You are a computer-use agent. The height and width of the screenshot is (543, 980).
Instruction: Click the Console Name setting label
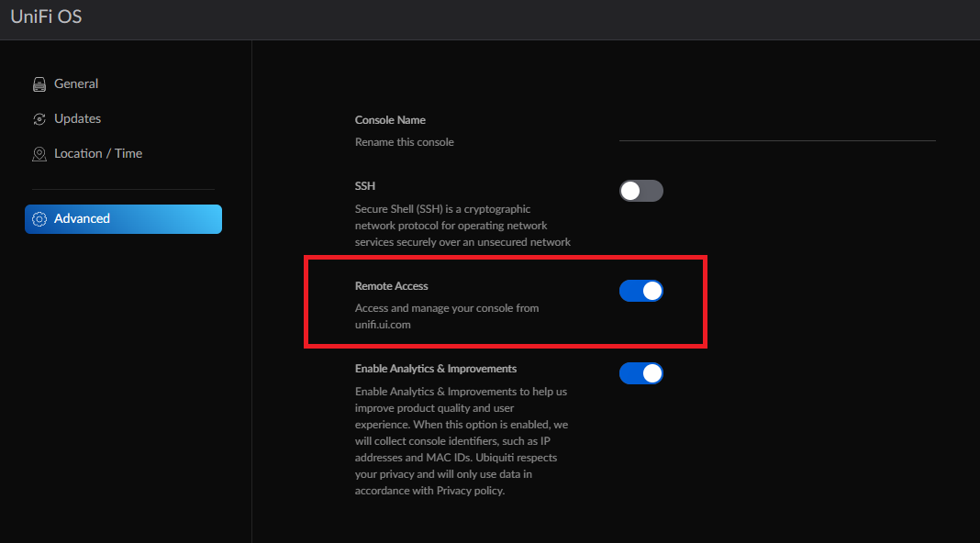390,120
